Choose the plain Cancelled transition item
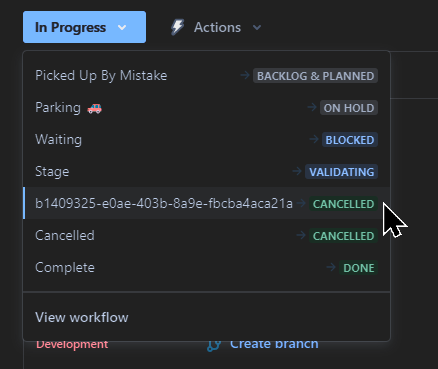Viewport: 438px width, 369px height. [x=206, y=236]
